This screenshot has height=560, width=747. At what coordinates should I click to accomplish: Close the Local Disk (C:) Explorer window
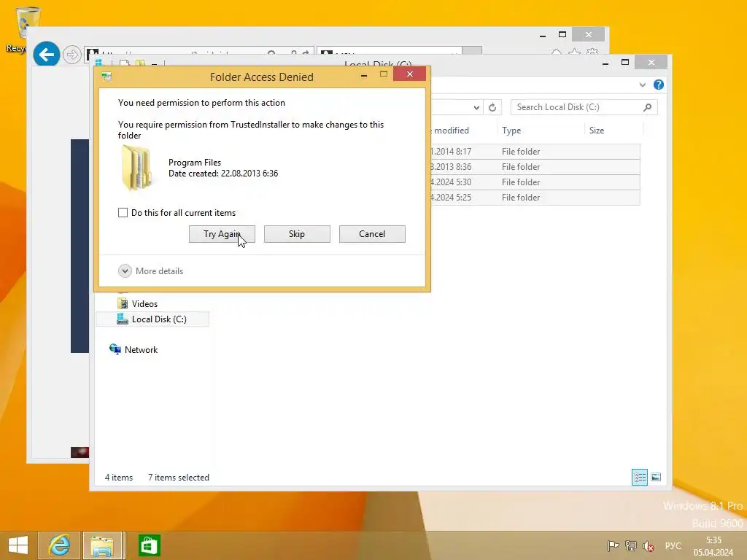coord(651,63)
